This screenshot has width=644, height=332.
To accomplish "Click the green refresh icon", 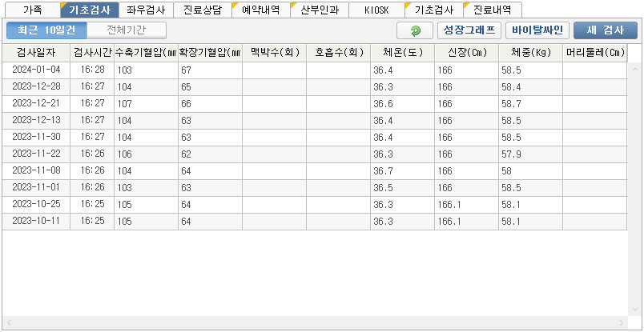I will [414, 30].
